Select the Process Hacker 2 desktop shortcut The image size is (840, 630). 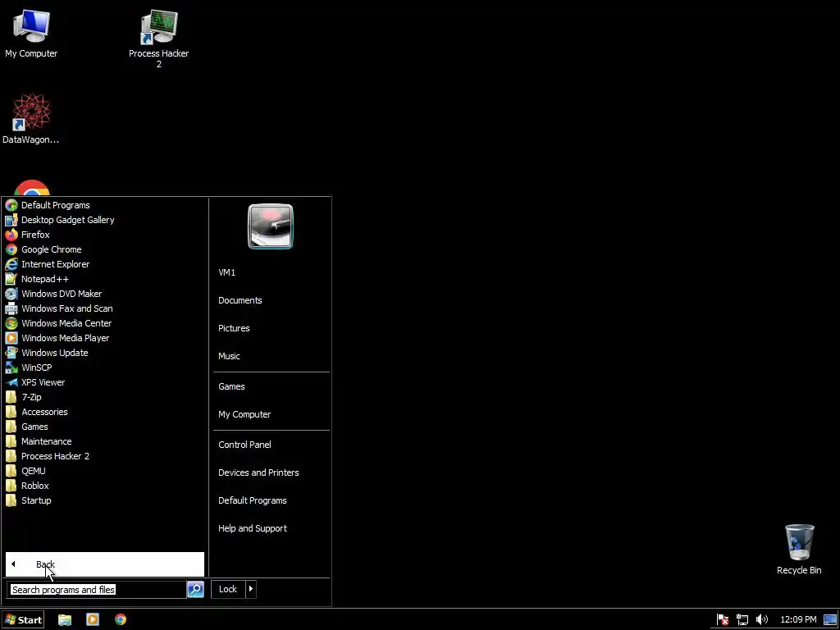point(158,39)
